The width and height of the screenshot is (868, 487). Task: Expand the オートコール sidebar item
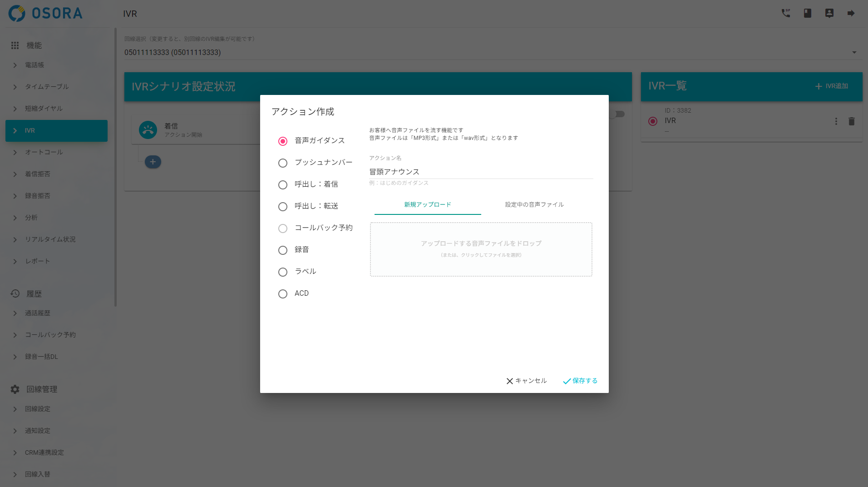tap(15, 153)
